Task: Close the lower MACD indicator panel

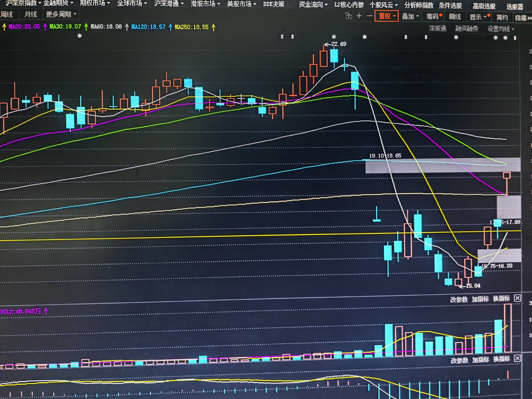Action: click(517, 358)
